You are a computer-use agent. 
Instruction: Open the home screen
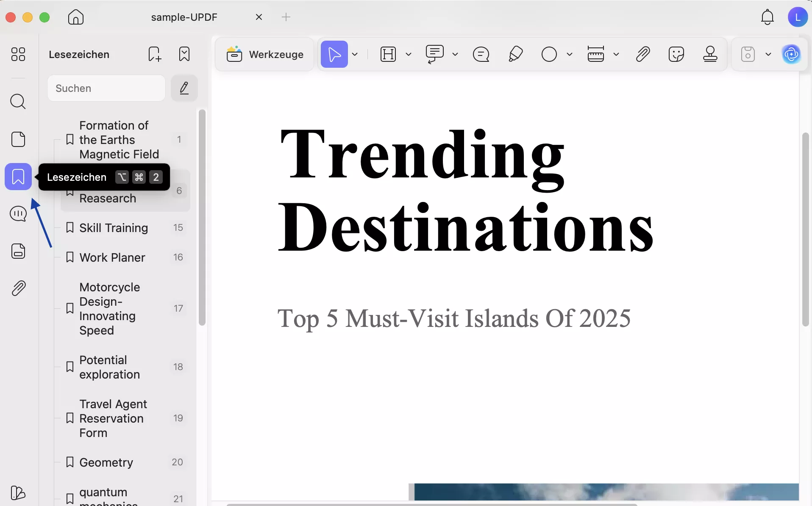point(76,17)
